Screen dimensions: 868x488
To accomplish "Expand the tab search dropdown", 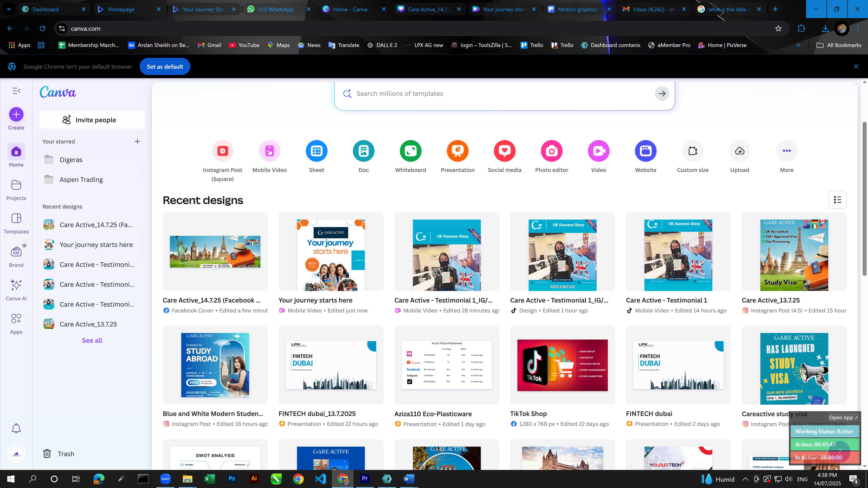I will (9, 9).
